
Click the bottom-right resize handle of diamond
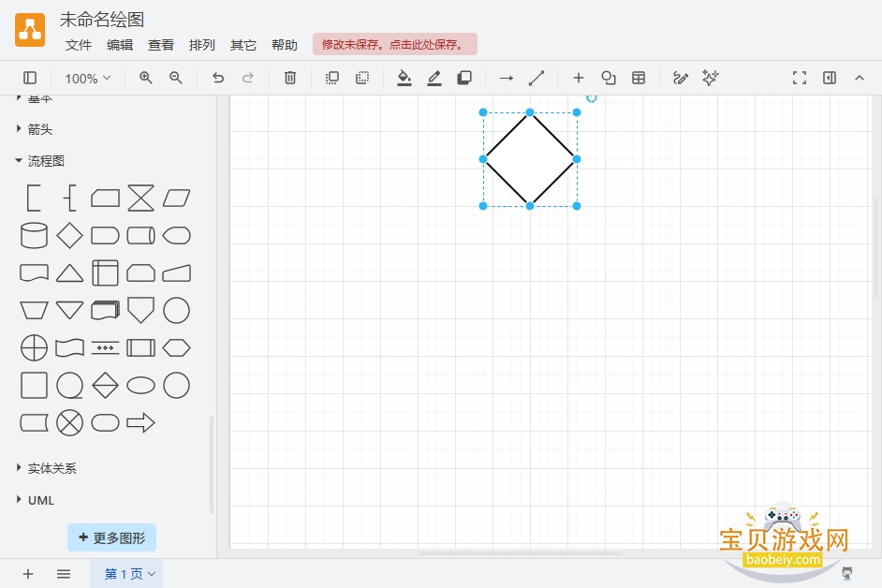pyautogui.click(x=577, y=206)
